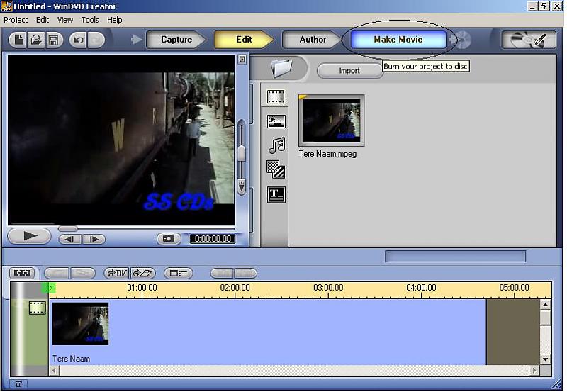Go to the Author step
The image size is (567, 392).
(x=312, y=40)
